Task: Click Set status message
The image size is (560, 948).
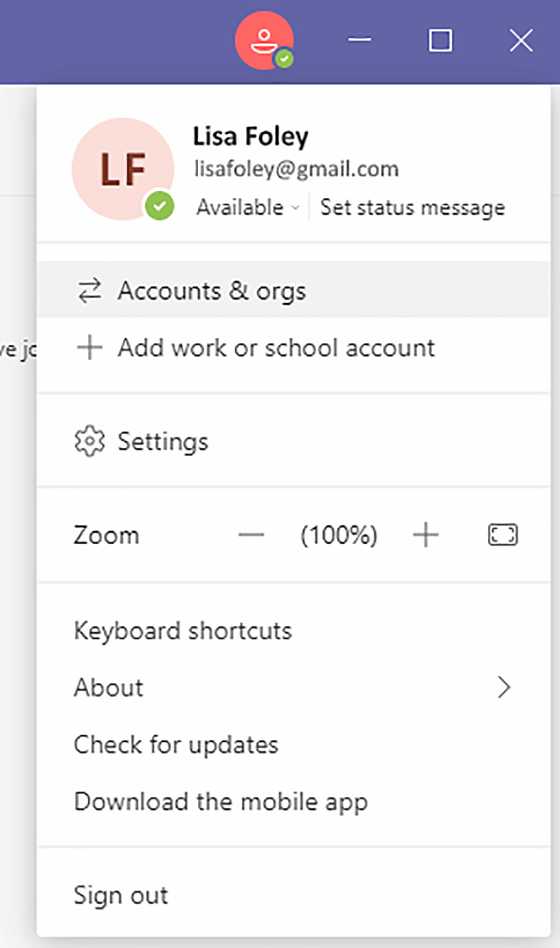Action: click(x=413, y=207)
